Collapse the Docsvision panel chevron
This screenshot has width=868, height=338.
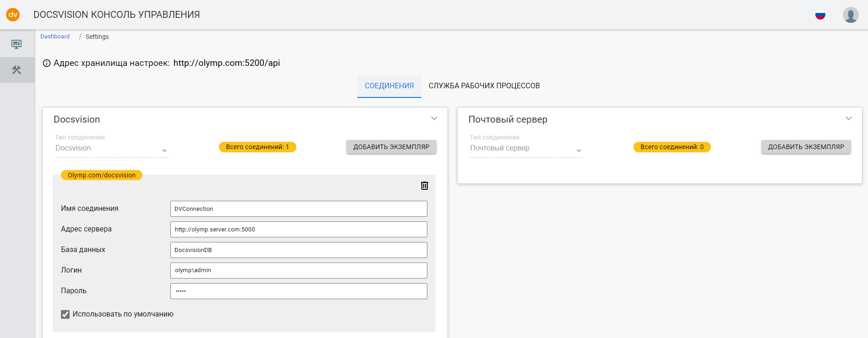pyautogui.click(x=434, y=118)
